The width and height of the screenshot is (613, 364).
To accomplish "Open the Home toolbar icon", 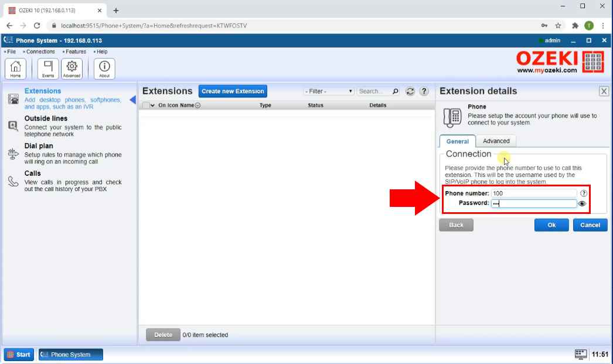I will point(16,69).
